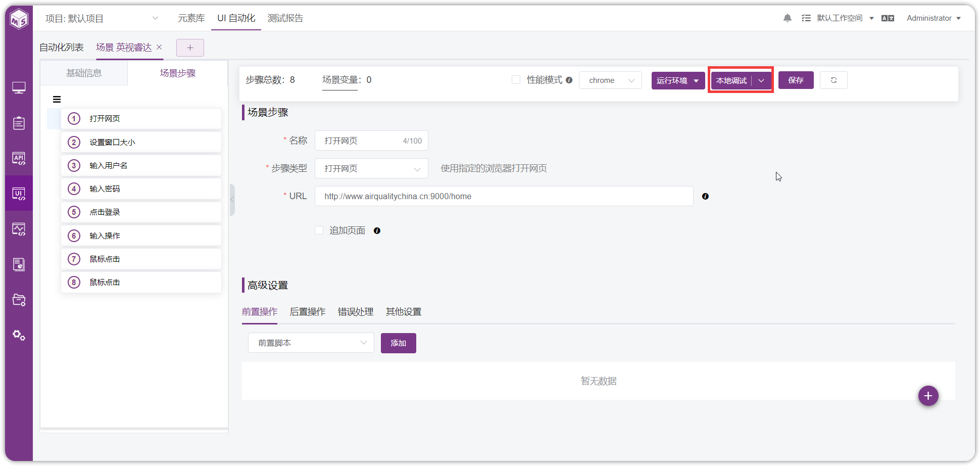Select the 其他设置 tab
Image resolution: width=980 pixels, height=466 pixels.
click(x=403, y=312)
